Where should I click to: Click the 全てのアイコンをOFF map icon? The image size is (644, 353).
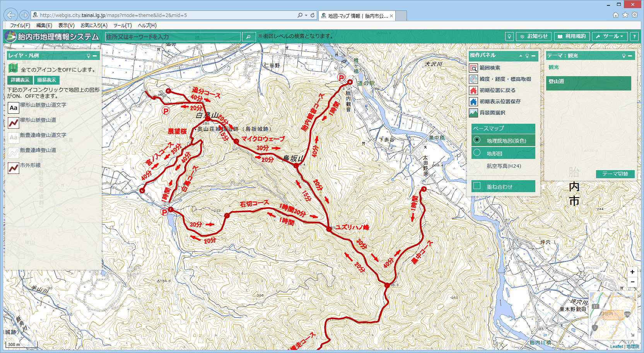pos(13,69)
